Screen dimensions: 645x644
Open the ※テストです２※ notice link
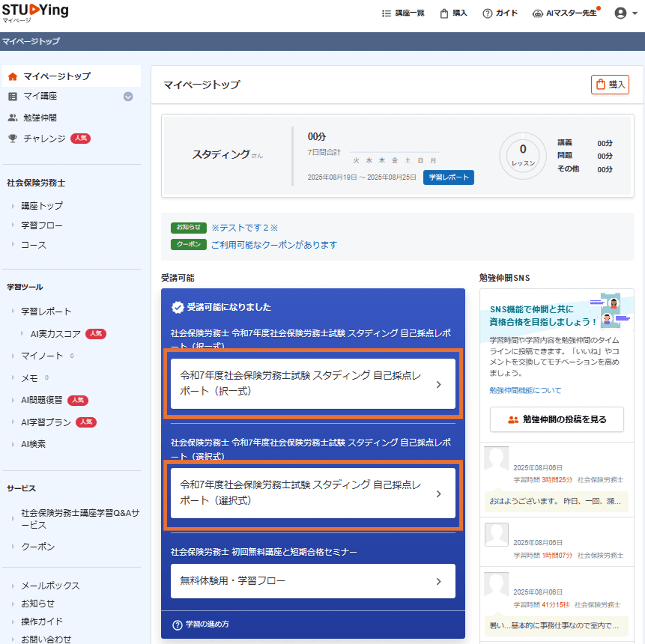[244, 228]
